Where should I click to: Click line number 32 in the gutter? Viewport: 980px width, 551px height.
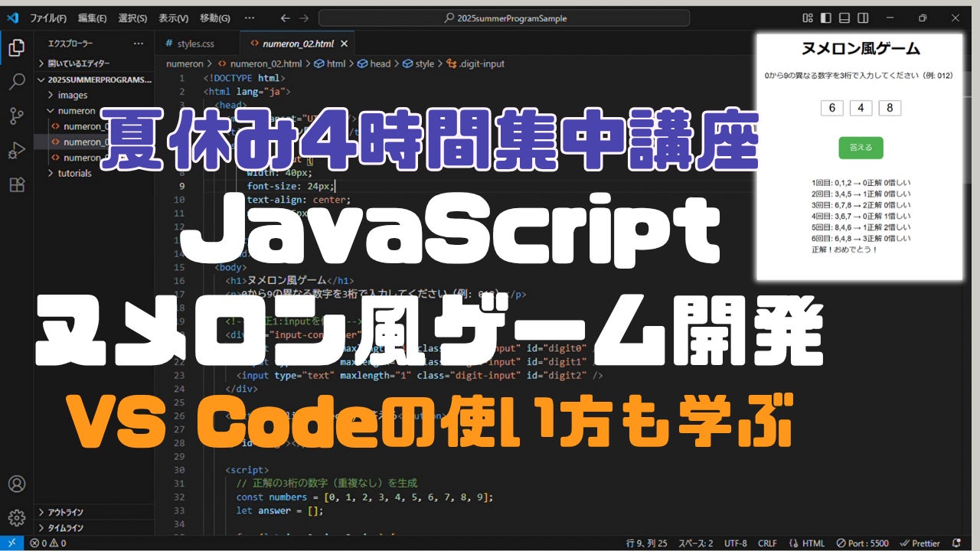click(x=178, y=497)
